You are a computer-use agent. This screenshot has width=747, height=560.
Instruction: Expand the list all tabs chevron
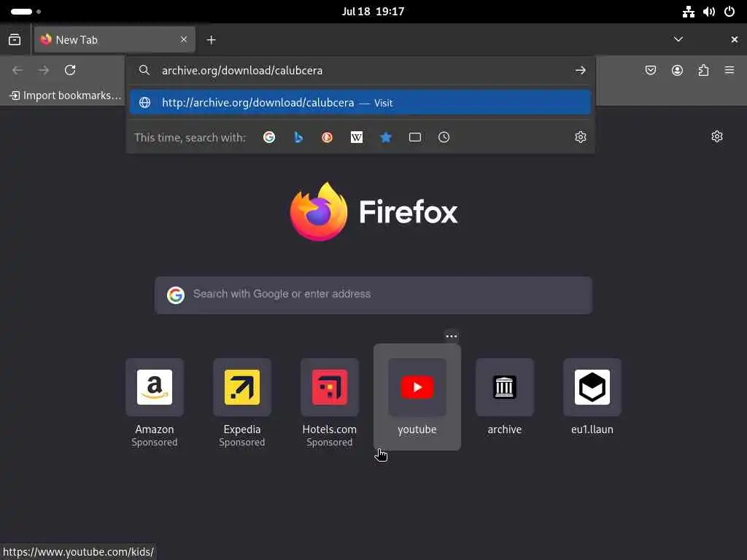(x=678, y=39)
